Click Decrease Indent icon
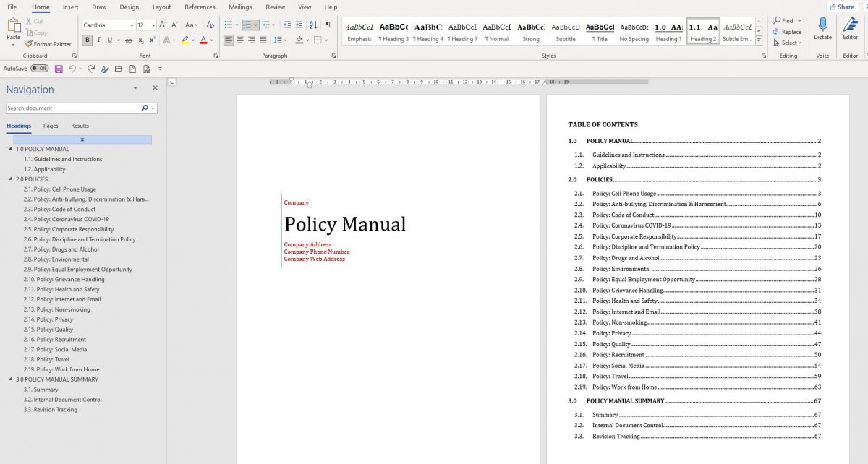 [287, 25]
